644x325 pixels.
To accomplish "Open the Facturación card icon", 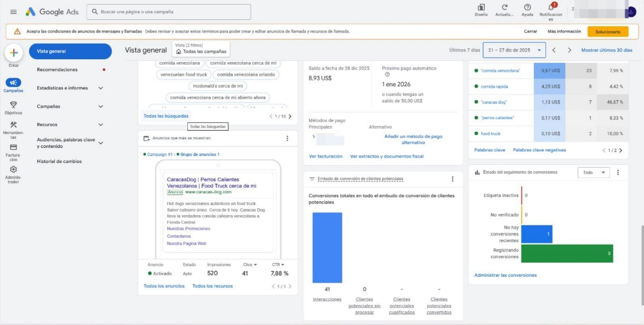I will [13, 147].
